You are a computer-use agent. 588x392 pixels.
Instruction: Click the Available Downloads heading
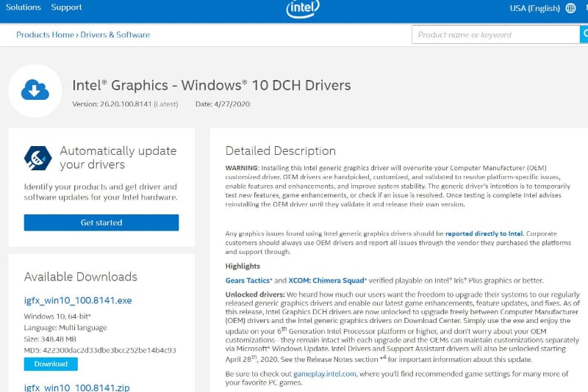click(x=81, y=277)
